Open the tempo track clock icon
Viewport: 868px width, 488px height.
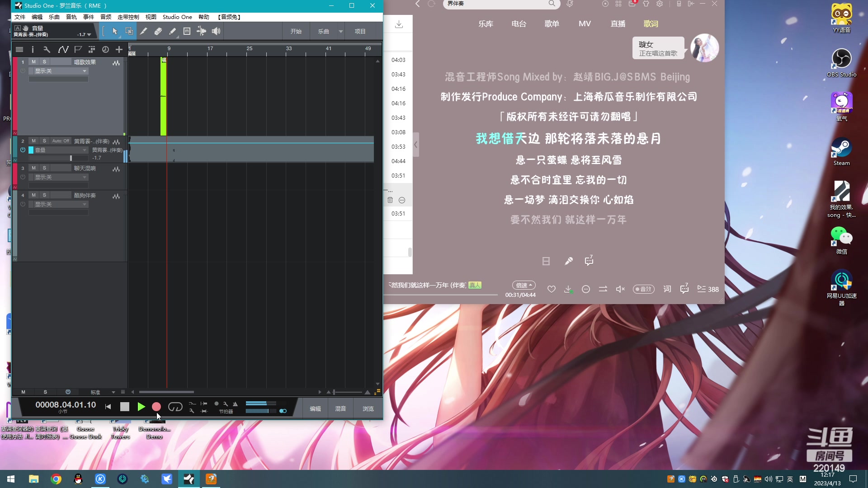coord(105,50)
